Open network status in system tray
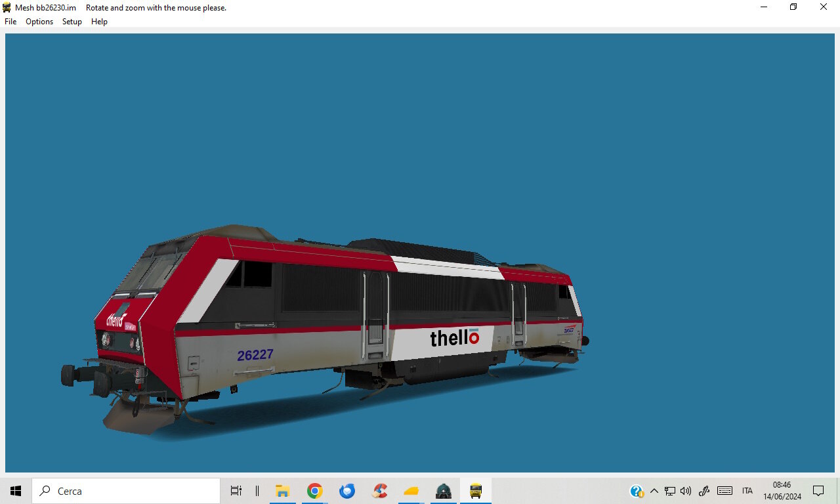840x504 pixels. coord(670,491)
